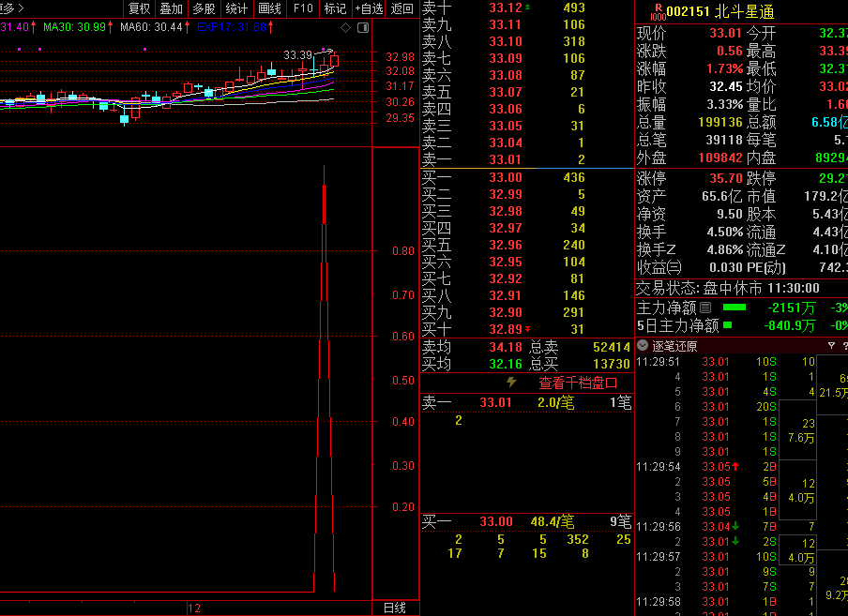Click the lightning bolt icon in order book

511,383
